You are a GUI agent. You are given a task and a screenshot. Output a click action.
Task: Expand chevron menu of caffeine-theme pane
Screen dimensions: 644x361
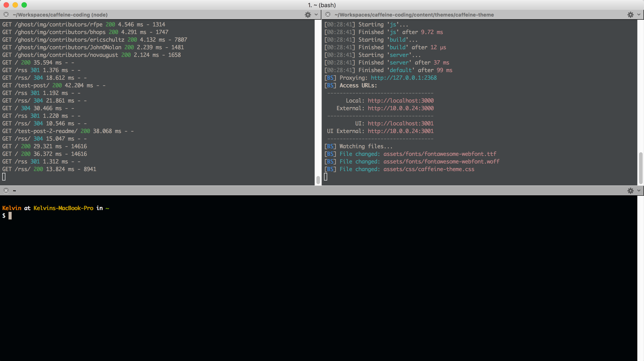point(639,15)
